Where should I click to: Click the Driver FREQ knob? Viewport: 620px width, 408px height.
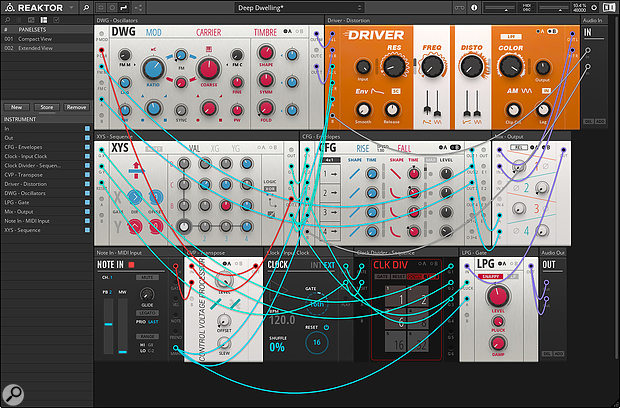click(432, 66)
